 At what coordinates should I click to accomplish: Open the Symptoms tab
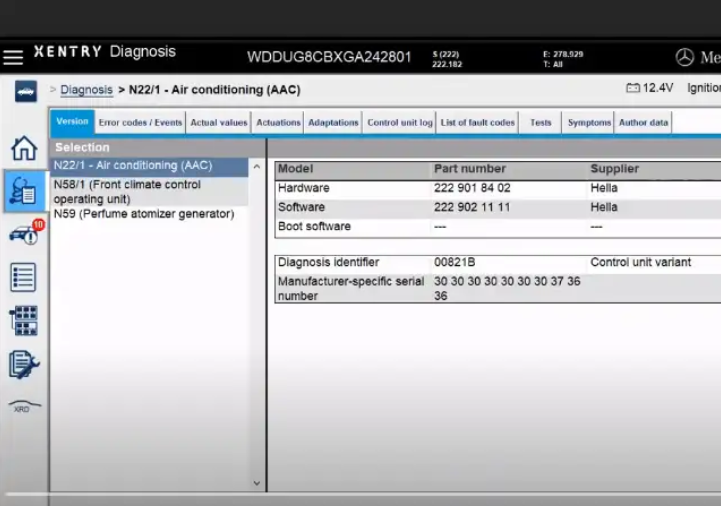click(589, 123)
